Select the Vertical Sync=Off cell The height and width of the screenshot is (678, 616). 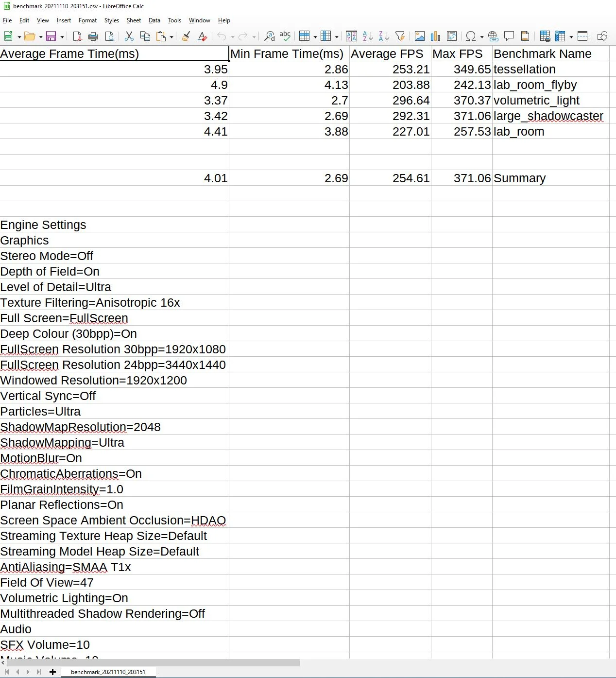pos(114,396)
